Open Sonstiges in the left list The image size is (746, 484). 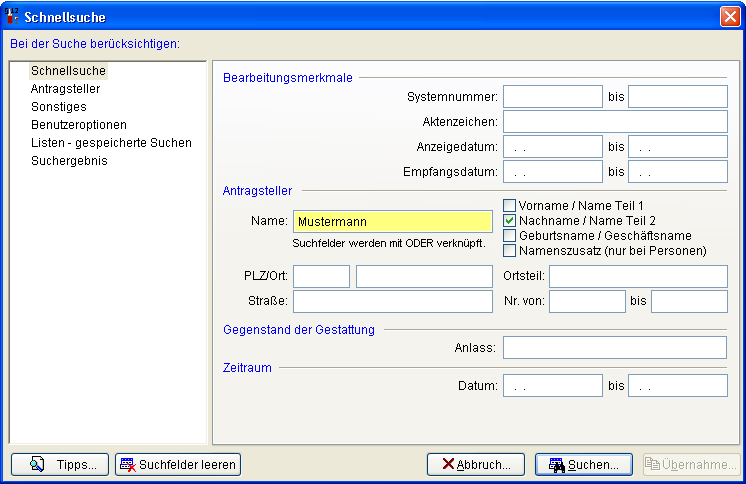tap(58, 107)
